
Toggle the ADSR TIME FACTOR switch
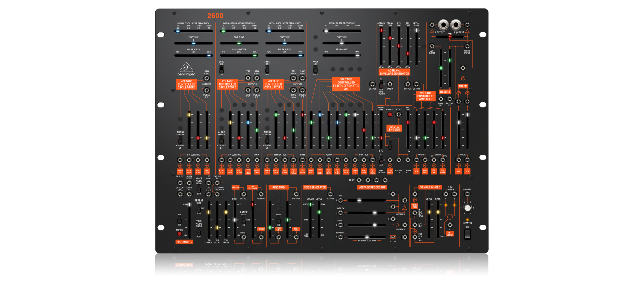(381, 84)
